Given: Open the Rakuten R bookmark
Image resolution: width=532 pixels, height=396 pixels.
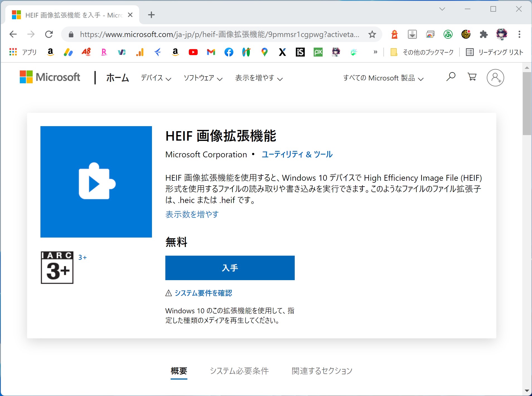Looking at the screenshot, I should pos(104,52).
